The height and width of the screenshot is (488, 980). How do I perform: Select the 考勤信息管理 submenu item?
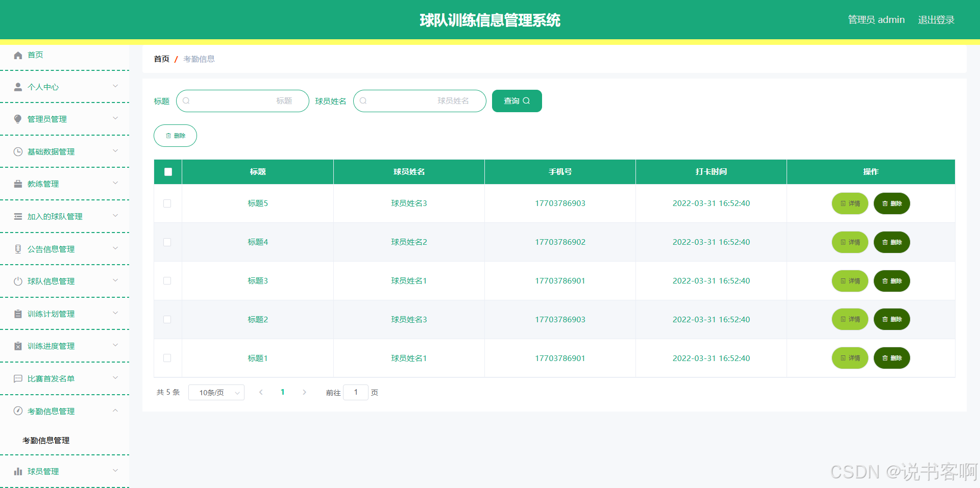click(x=46, y=440)
